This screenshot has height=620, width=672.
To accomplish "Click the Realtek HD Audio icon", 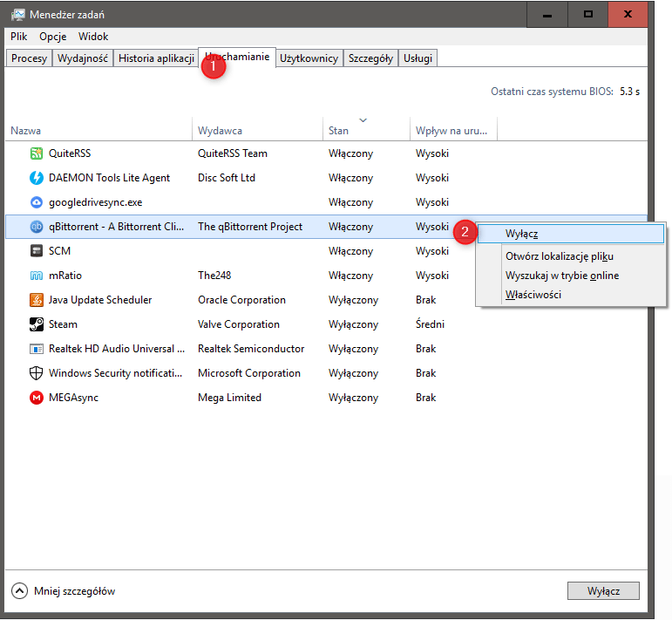I will 37,349.
